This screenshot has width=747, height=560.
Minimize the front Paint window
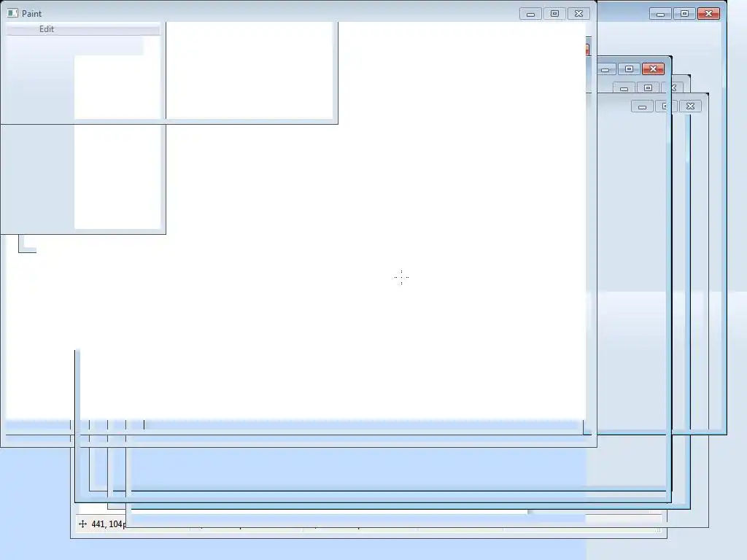coord(530,14)
